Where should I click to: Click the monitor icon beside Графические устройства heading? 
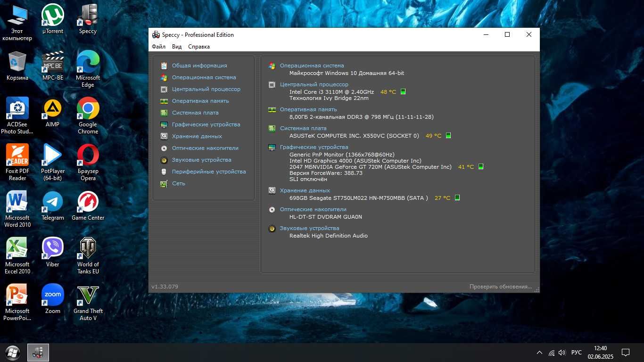coord(272,147)
